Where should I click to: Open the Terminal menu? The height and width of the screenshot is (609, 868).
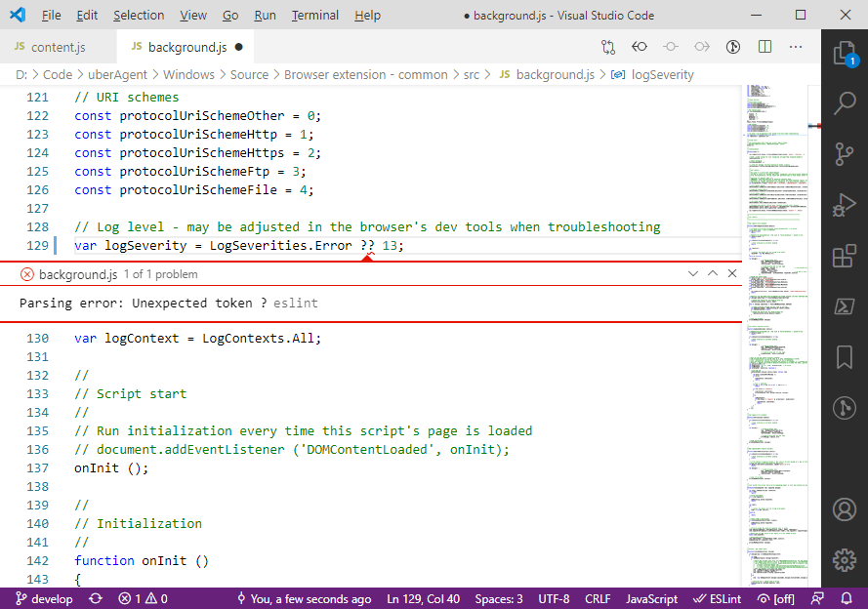(x=313, y=15)
